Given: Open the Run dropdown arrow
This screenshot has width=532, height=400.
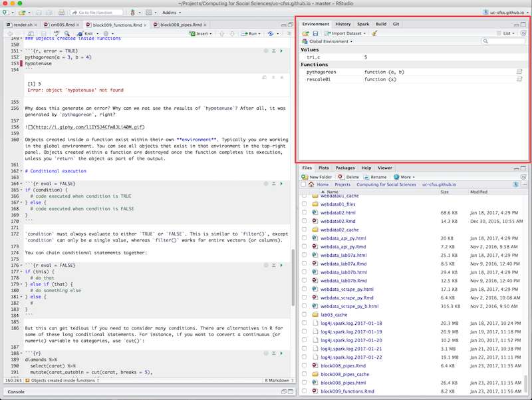Looking at the screenshot, I should click(x=259, y=34).
